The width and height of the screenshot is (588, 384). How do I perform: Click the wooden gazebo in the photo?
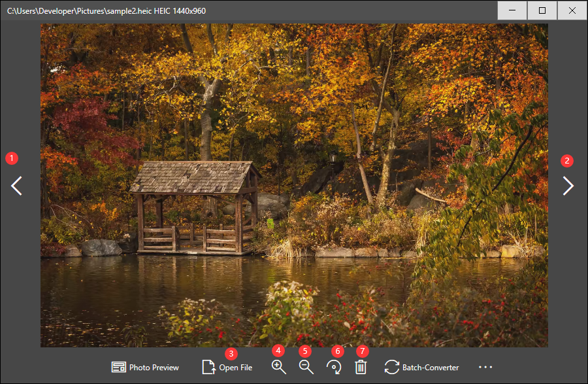(x=193, y=206)
